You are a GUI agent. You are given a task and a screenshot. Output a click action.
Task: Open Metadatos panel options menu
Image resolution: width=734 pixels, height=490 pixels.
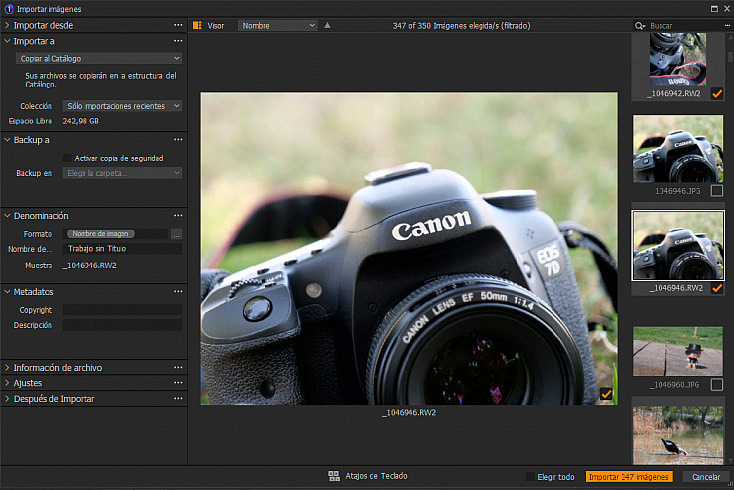pyautogui.click(x=178, y=292)
